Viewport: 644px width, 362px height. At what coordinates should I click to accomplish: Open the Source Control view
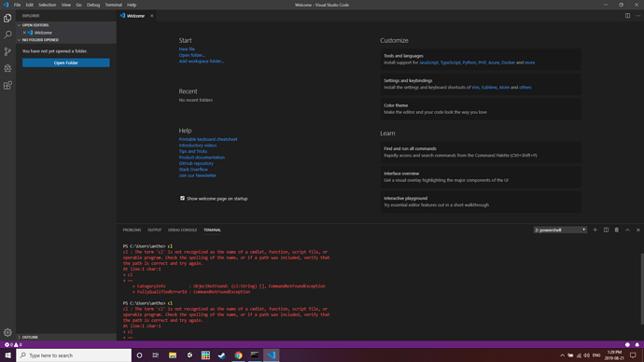click(7, 51)
